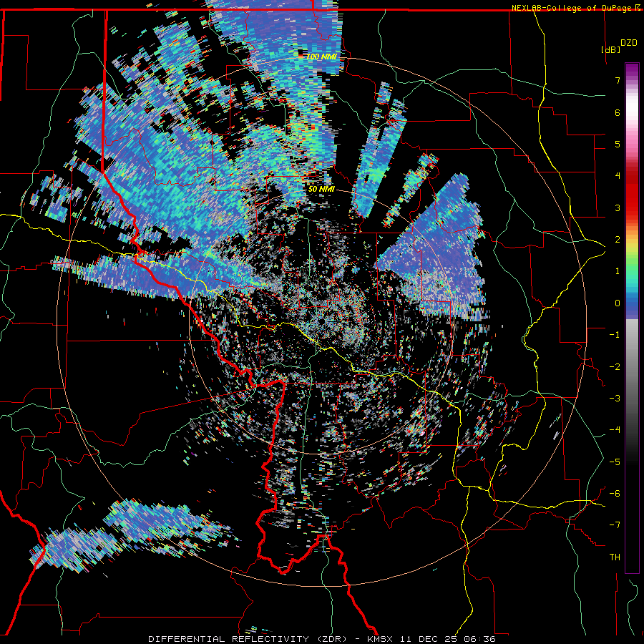Click the 5 value on the scale
The image size is (644, 644).
(617, 144)
